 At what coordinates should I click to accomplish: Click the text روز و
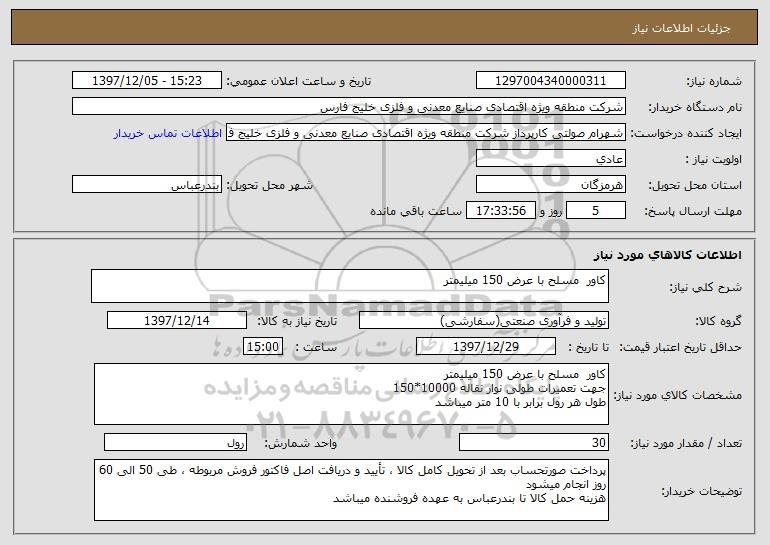tap(550, 211)
